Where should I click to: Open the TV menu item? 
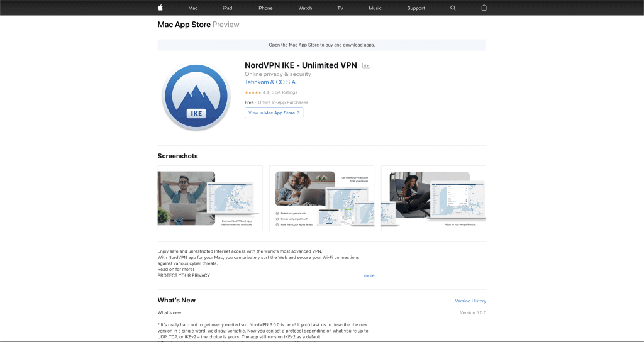(340, 8)
